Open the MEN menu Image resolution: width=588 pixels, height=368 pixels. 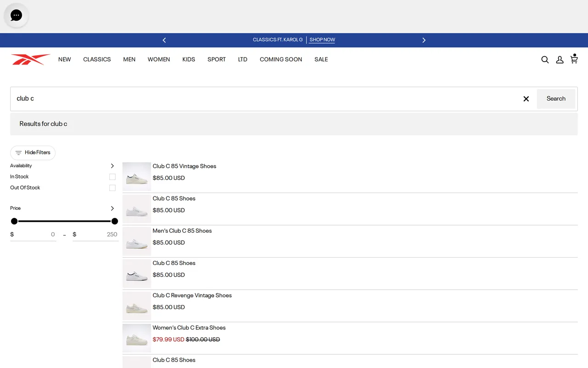129,59
